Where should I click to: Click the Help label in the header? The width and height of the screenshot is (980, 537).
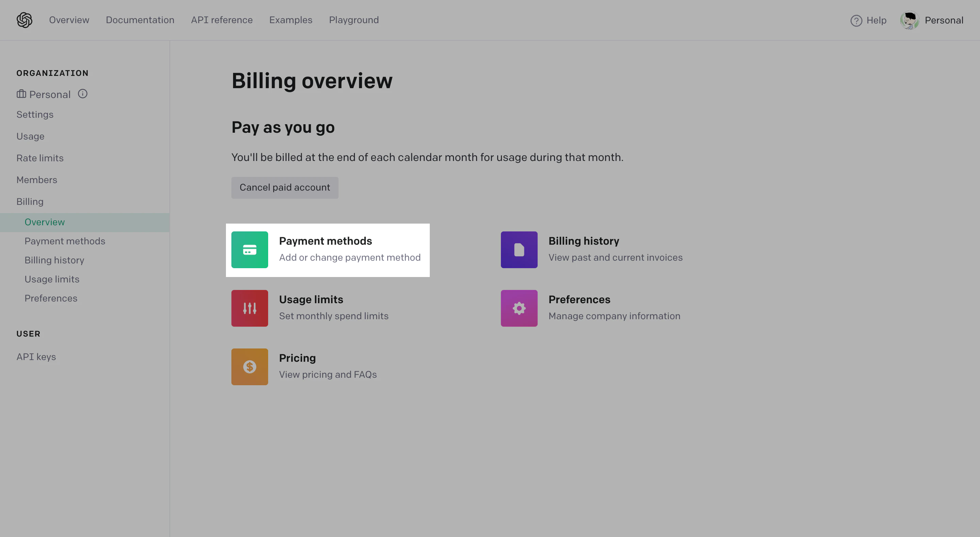pos(877,20)
